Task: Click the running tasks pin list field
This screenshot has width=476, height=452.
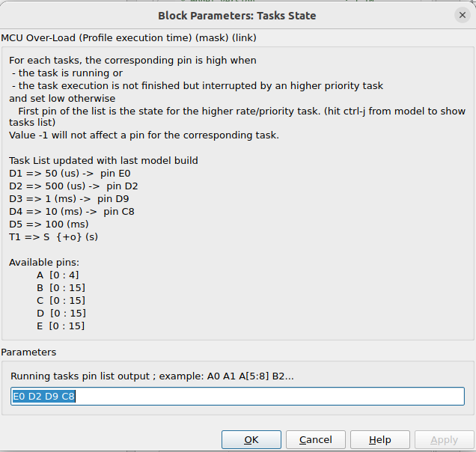Action: [x=237, y=397]
